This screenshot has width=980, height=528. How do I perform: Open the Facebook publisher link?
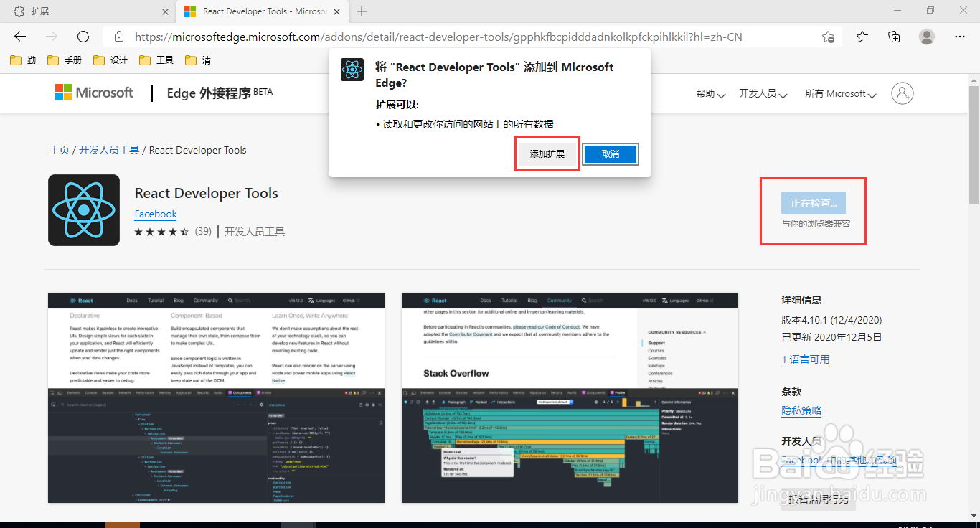pyautogui.click(x=156, y=214)
